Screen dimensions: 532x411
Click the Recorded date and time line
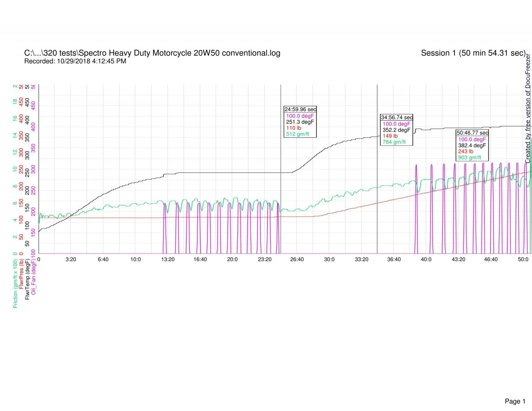(x=75, y=61)
